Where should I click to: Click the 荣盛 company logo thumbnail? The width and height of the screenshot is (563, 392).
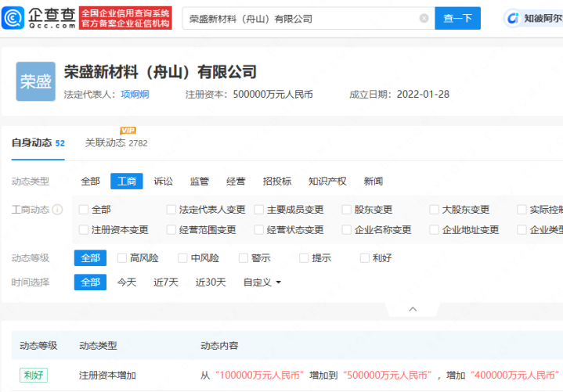pyautogui.click(x=35, y=81)
